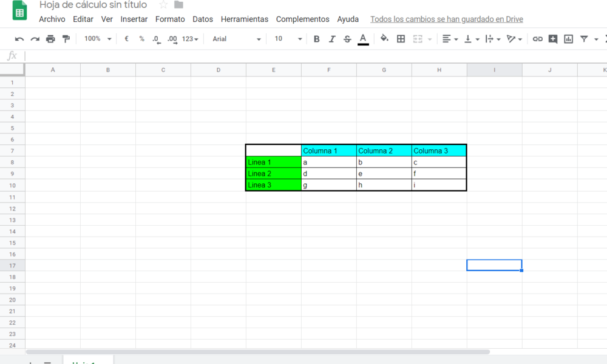The image size is (607, 364).
Task: Open the Insertar menu
Action: 134,19
